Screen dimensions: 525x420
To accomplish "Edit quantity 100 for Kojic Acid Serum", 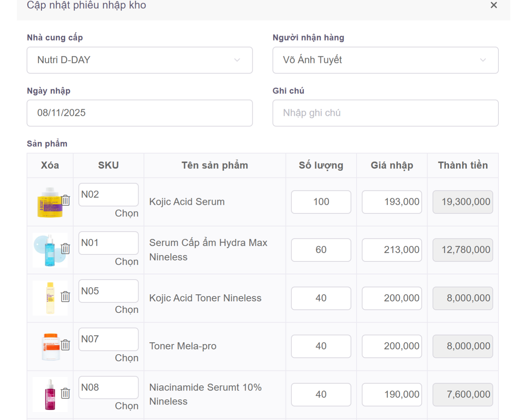I will point(321,202).
